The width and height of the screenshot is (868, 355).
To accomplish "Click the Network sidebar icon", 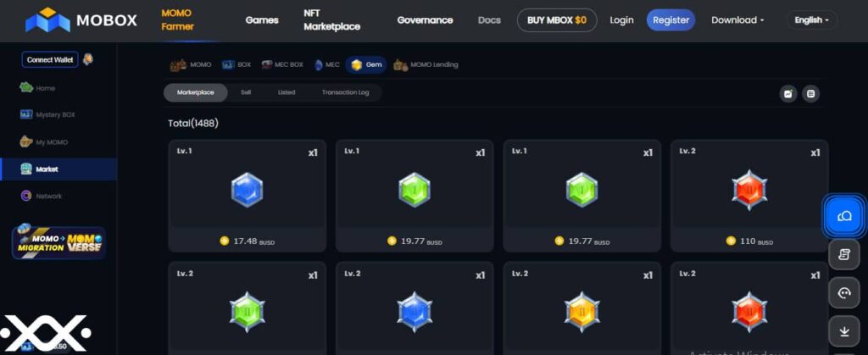I will (26, 197).
